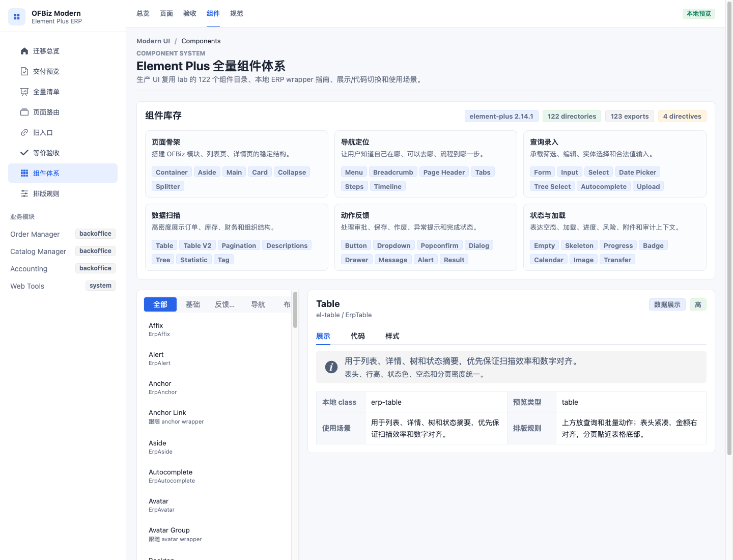Filter component list by 全部

160,304
